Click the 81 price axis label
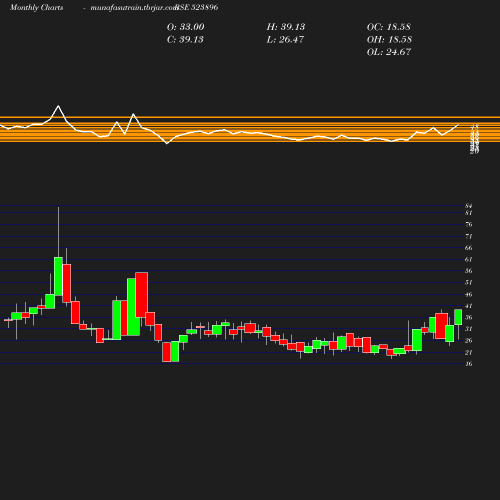The width and height of the screenshot is (500, 500). [x=469, y=213]
